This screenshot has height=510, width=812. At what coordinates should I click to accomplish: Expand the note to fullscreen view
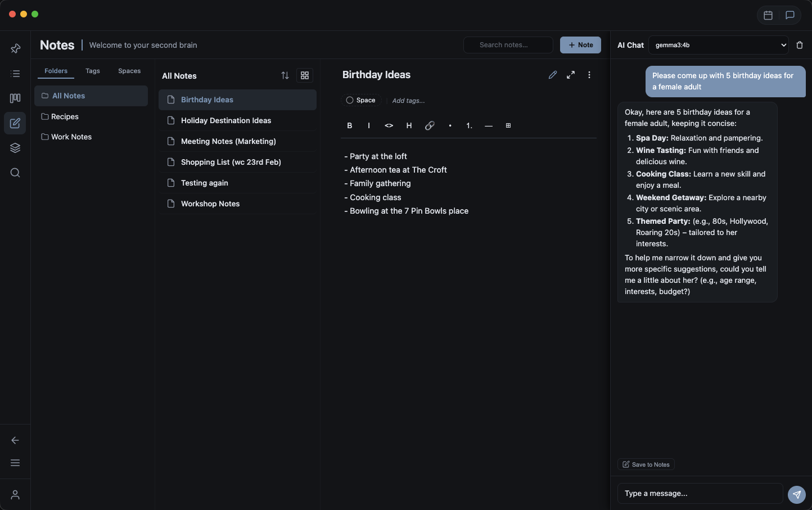571,74
